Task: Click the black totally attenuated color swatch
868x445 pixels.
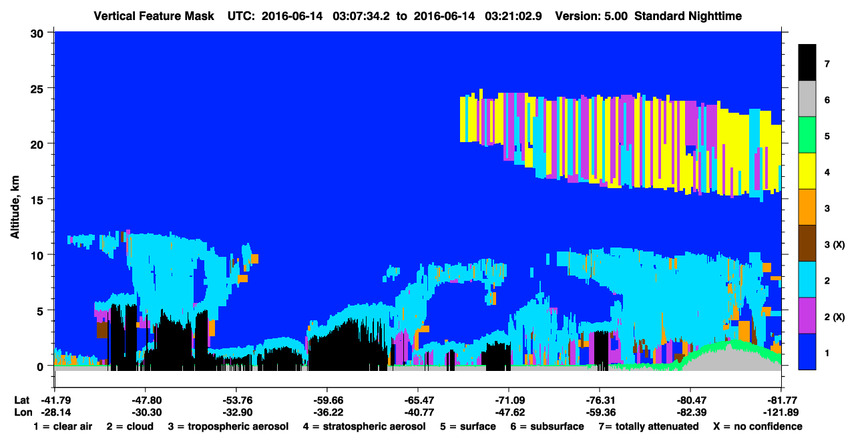Action: tap(807, 63)
